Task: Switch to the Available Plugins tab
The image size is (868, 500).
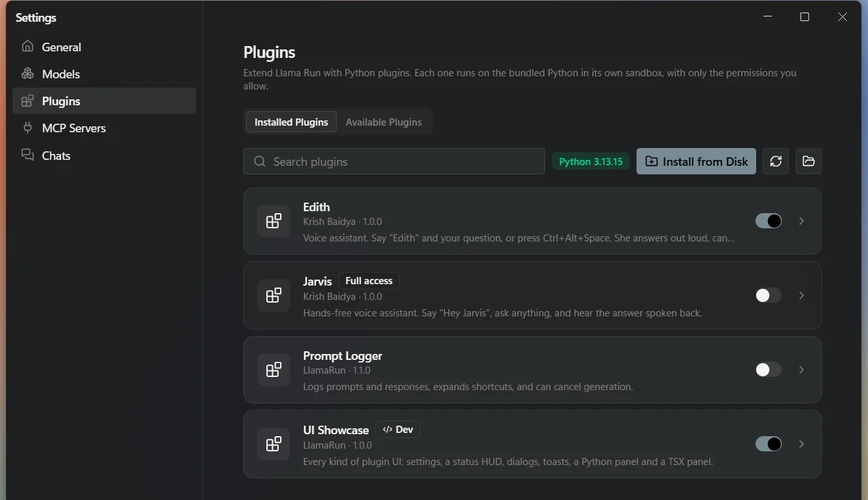Action: [384, 122]
